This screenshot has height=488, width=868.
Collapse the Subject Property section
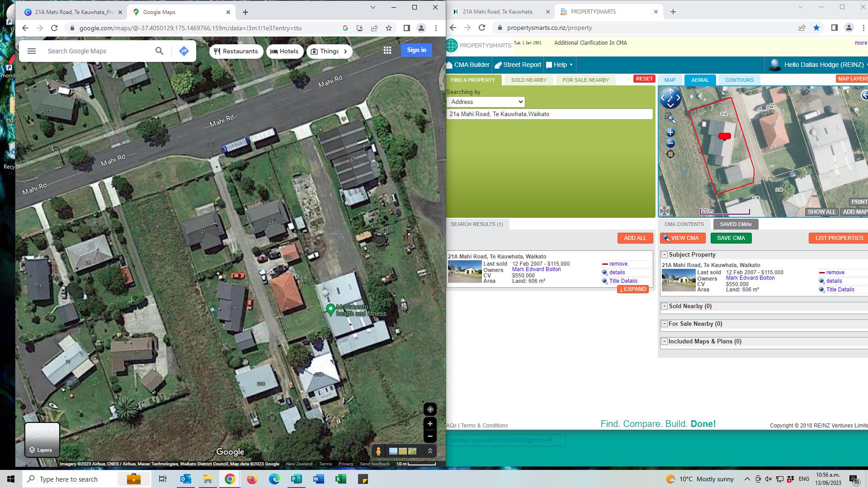point(664,255)
